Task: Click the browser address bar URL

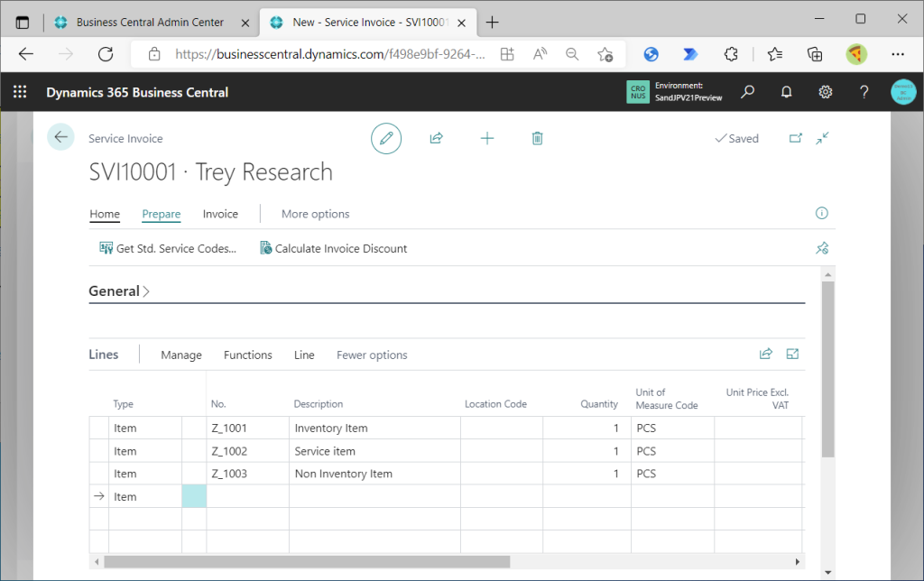Action: (330, 54)
